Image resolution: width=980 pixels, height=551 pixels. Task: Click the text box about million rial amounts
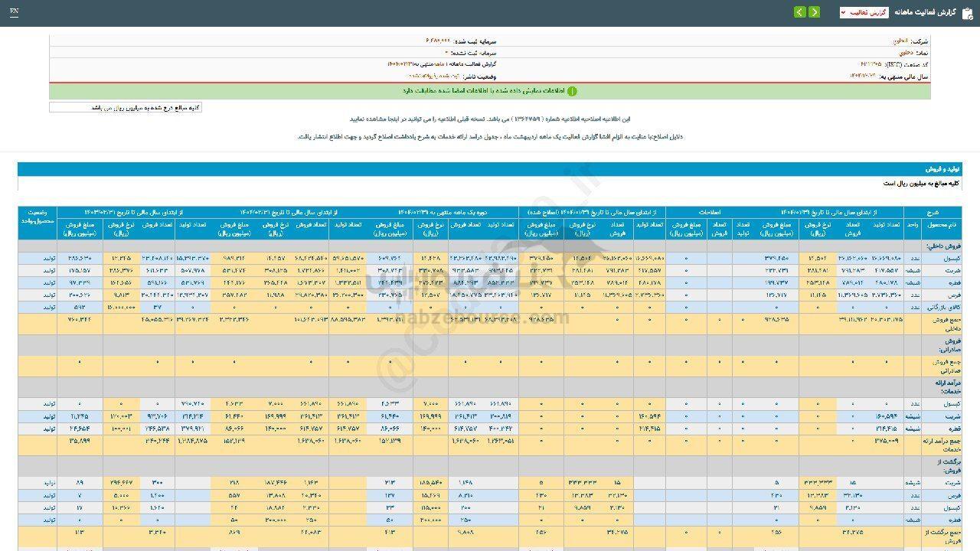point(126,108)
